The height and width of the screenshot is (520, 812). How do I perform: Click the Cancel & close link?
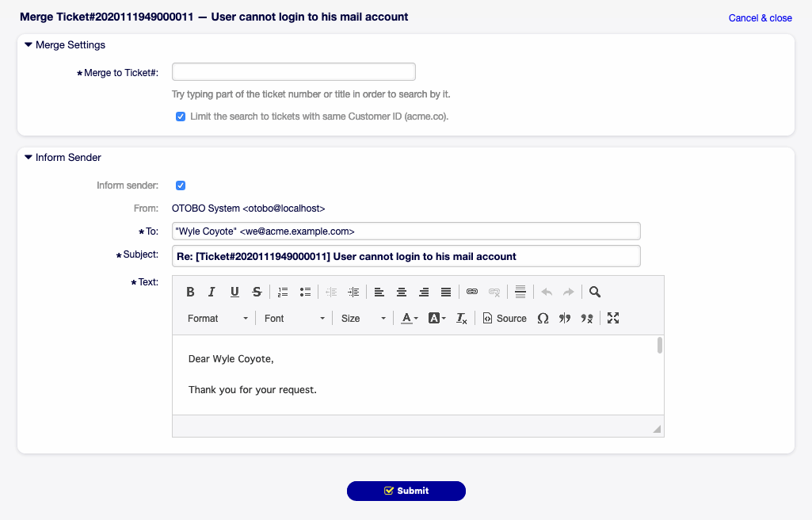760,17
